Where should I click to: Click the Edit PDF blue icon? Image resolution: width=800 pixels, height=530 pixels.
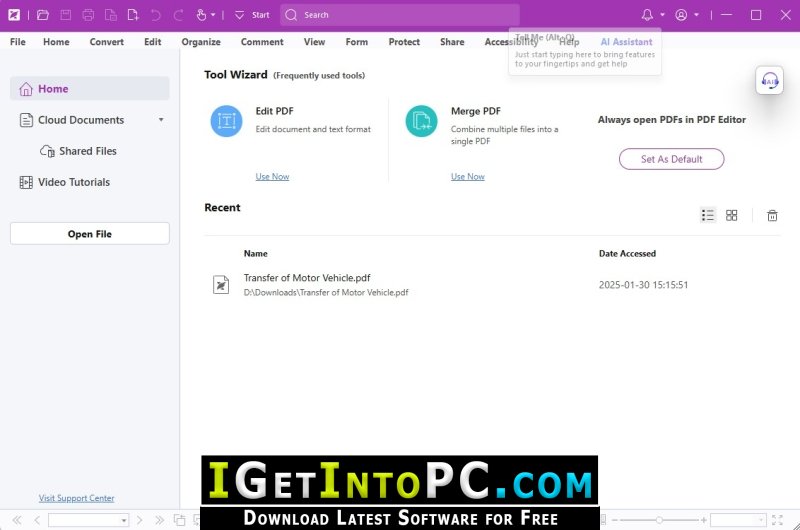click(227, 121)
